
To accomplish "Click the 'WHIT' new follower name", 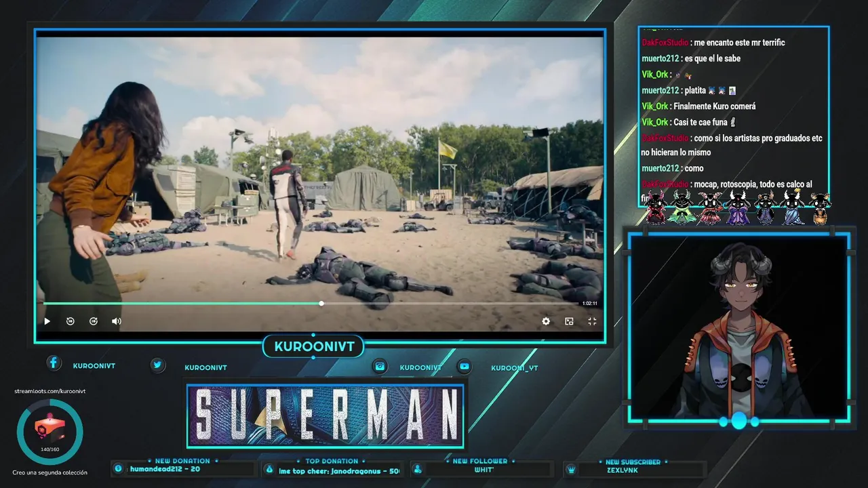I will pyautogui.click(x=484, y=470).
